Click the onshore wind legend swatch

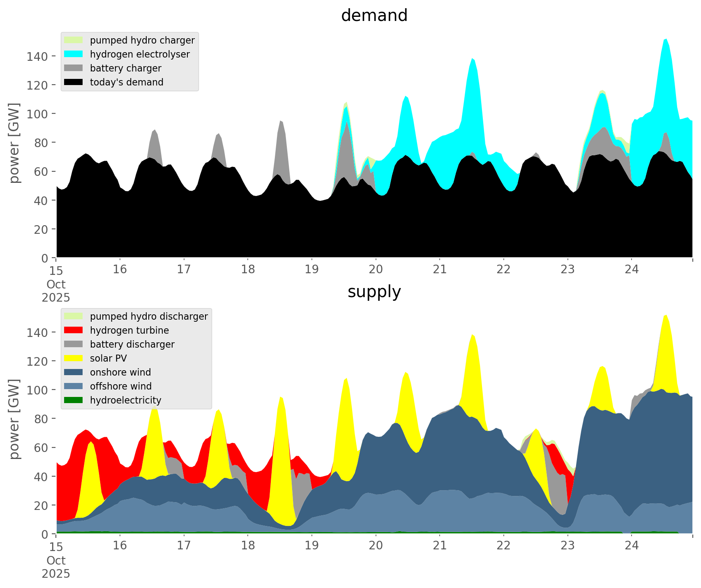pyautogui.click(x=74, y=372)
